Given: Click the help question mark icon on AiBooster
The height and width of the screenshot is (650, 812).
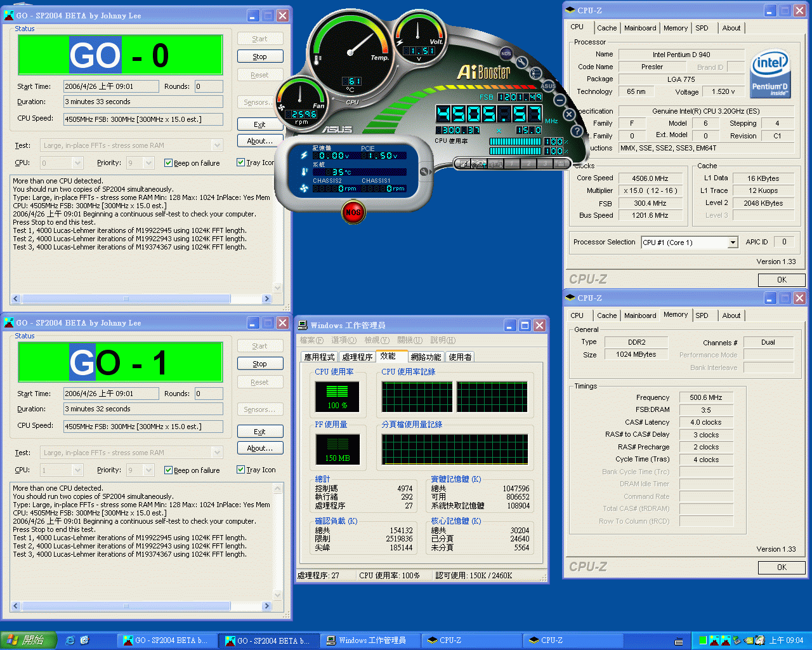Looking at the screenshot, I should coord(576,131).
